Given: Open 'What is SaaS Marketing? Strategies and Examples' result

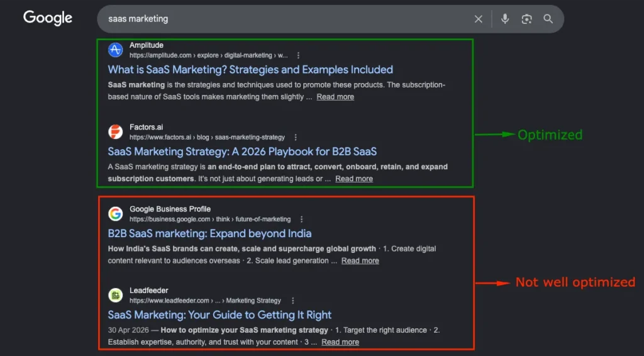Looking at the screenshot, I should click(250, 69).
